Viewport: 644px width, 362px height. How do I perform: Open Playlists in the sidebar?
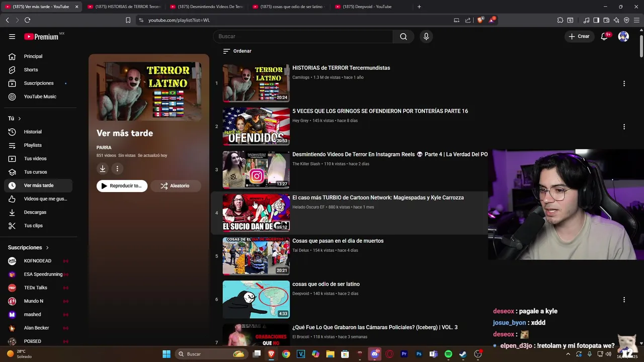38,145
